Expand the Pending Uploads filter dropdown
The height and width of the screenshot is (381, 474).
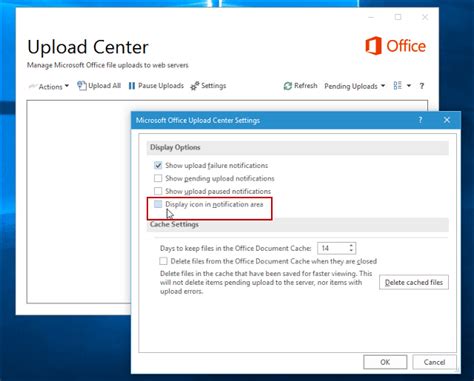(355, 86)
